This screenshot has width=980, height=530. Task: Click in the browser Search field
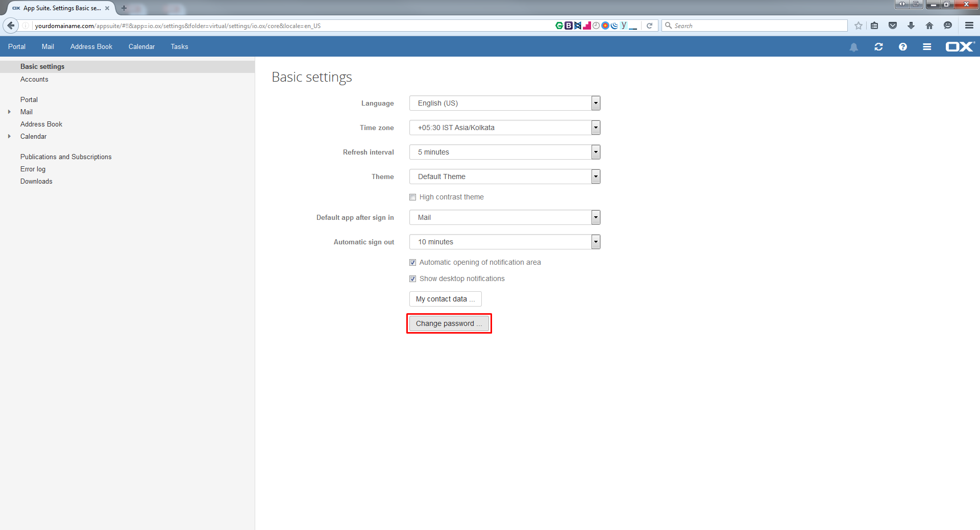coord(754,26)
